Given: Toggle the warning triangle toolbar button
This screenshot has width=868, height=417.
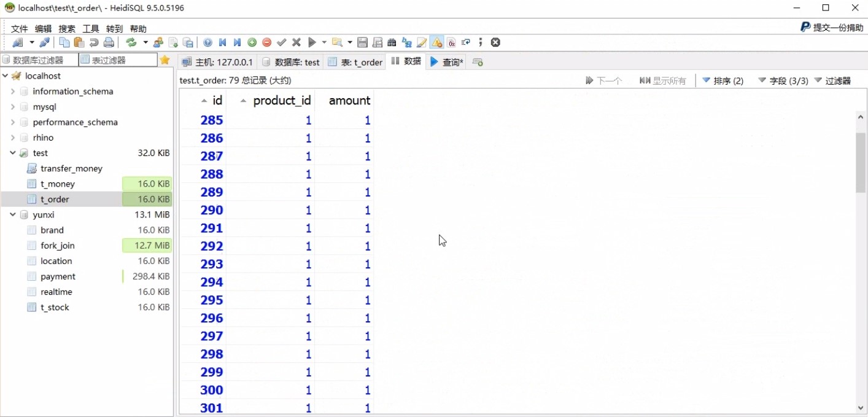Looking at the screenshot, I should [x=436, y=42].
